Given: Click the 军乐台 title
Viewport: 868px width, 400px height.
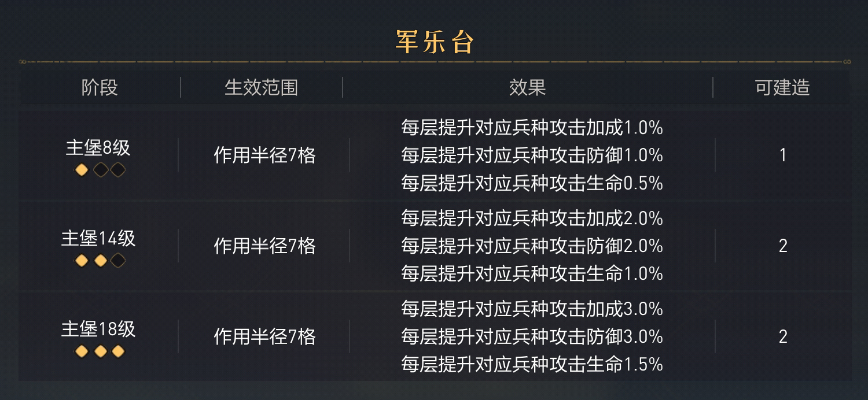Looking at the screenshot, I should (435, 42).
